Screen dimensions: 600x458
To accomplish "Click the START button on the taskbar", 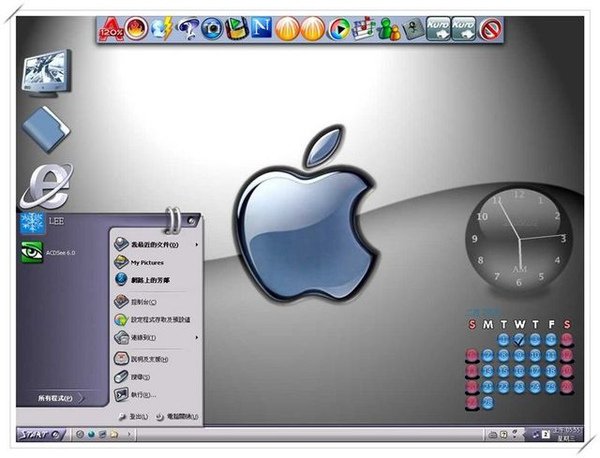I will click(x=41, y=435).
